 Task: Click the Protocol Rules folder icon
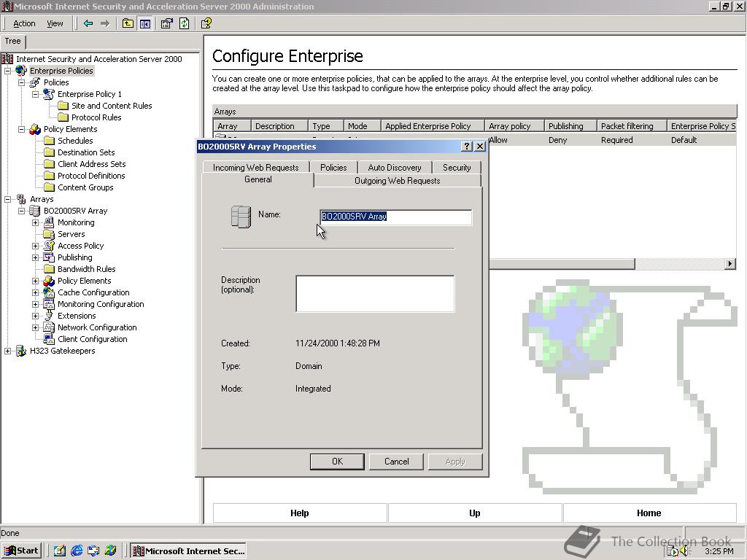(63, 117)
